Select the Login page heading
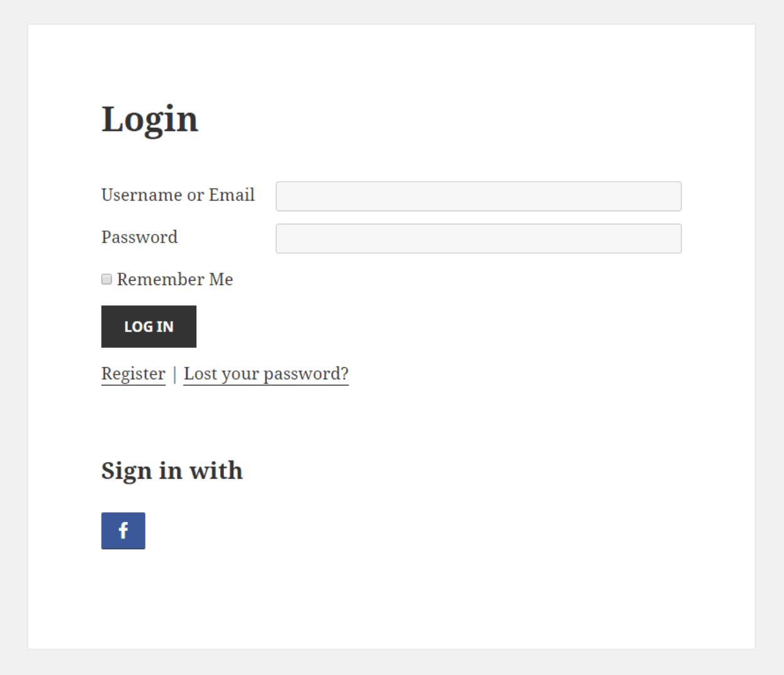Image resolution: width=784 pixels, height=675 pixels. [x=149, y=119]
